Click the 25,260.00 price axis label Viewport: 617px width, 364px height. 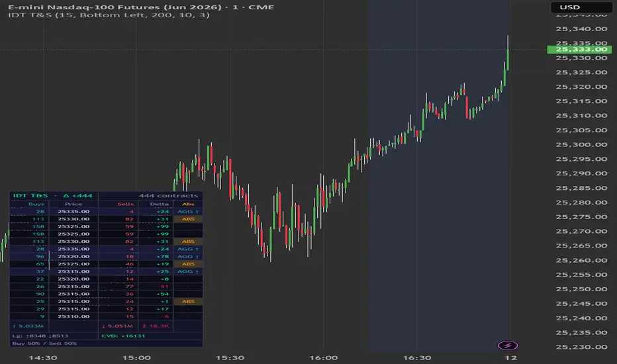click(581, 260)
